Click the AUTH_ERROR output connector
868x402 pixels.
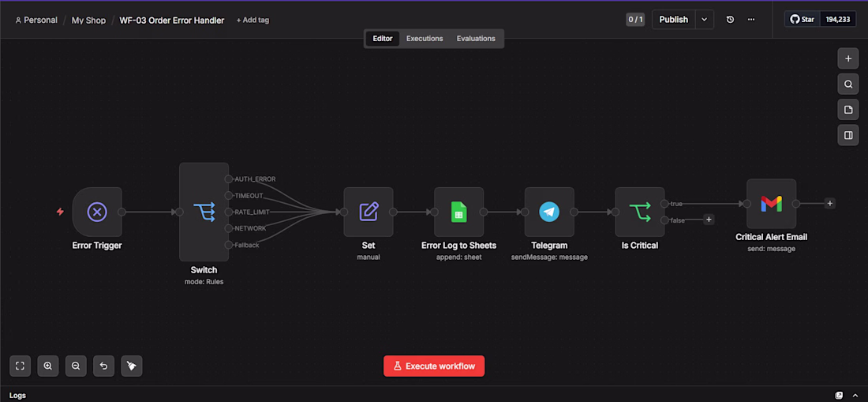[x=228, y=178]
